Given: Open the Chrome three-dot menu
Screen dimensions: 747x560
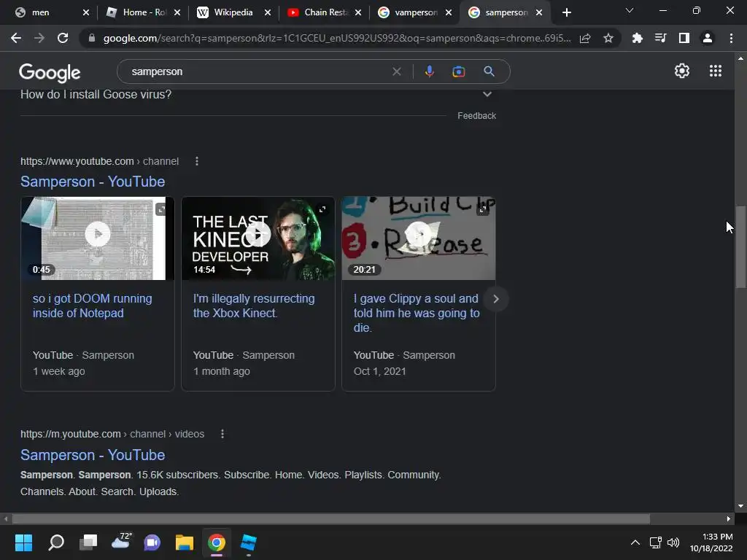Looking at the screenshot, I should (x=731, y=38).
